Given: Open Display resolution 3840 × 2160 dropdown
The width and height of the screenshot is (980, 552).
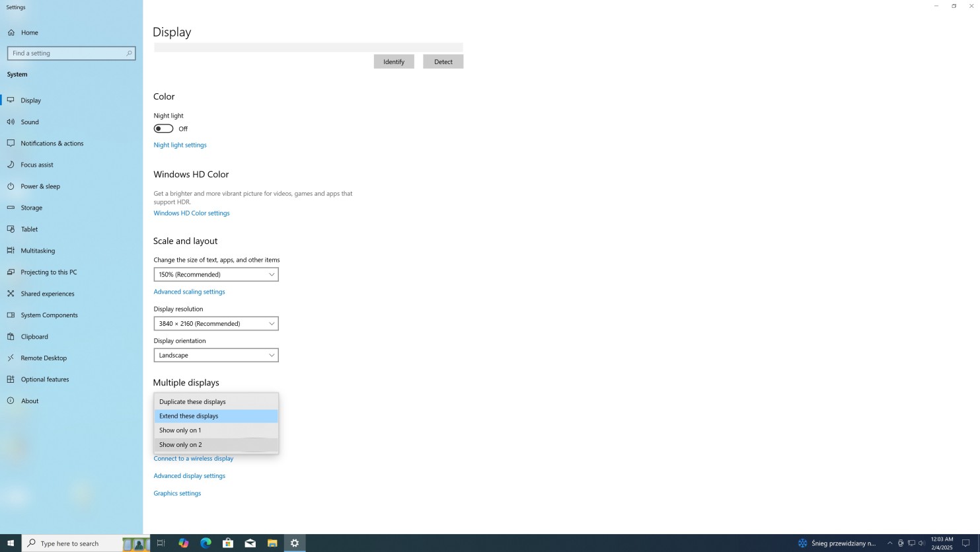Looking at the screenshot, I should pos(216,323).
